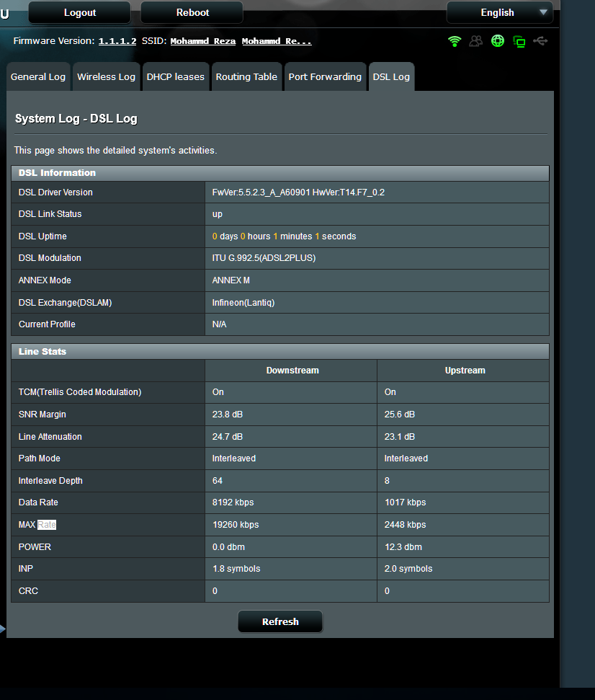Click downstream SNR Margin 23.8 dB
This screenshot has height=700, width=595.
coord(228,415)
